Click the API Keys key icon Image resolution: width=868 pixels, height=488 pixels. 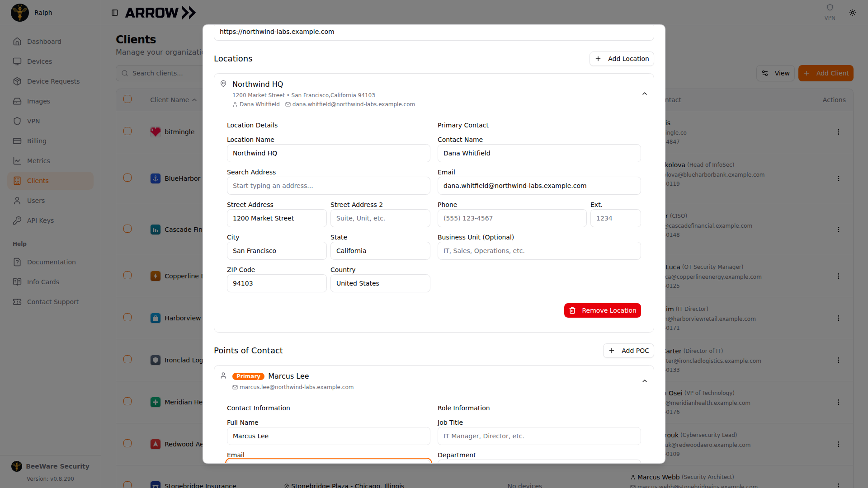click(17, 221)
